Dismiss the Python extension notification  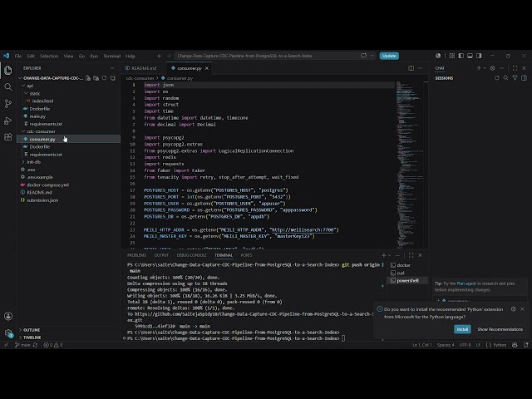[x=522, y=309]
